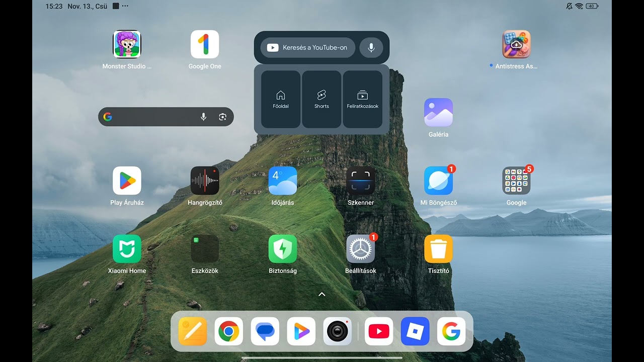This screenshot has width=644, height=362.
Task: Open the Időjárás weather app
Action: tap(283, 180)
